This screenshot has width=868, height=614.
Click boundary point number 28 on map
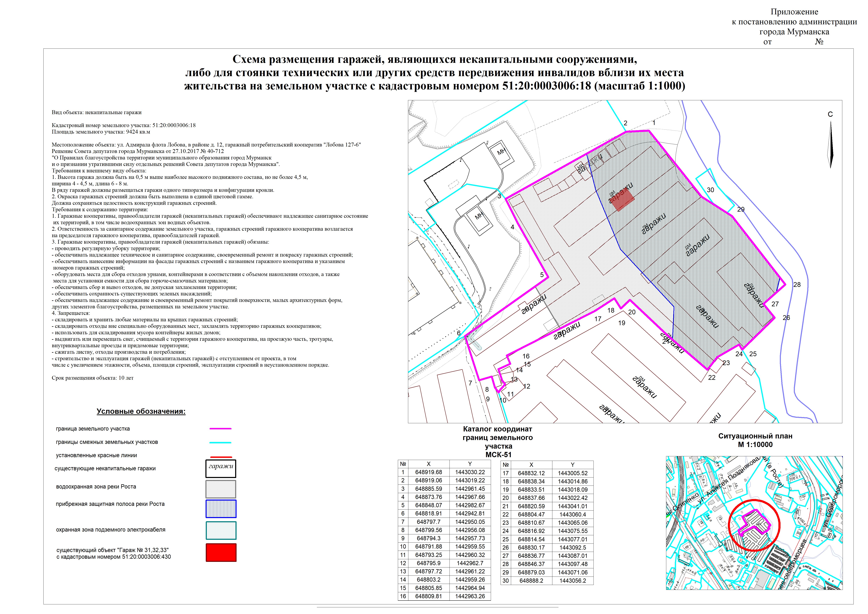coord(797,285)
